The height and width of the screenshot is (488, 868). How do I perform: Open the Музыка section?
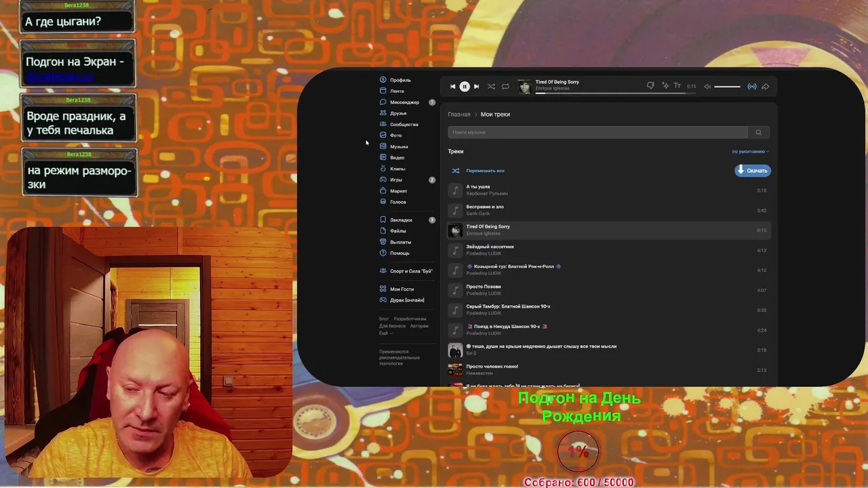click(395, 146)
